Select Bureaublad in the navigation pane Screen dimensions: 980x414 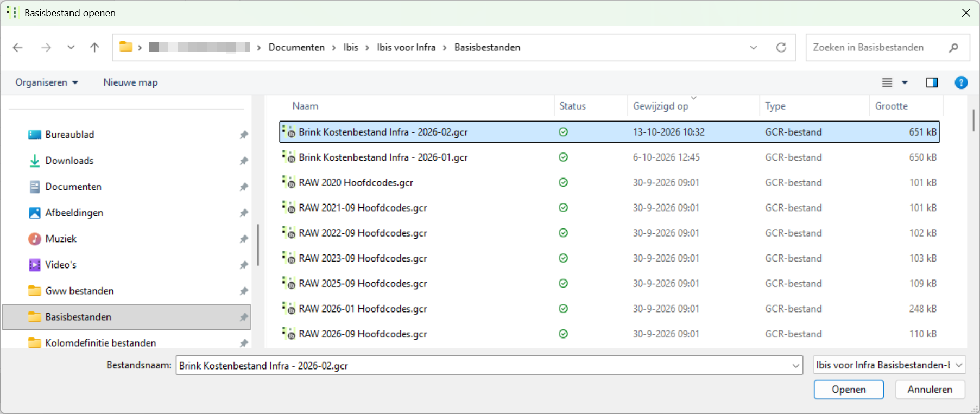(69, 135)
